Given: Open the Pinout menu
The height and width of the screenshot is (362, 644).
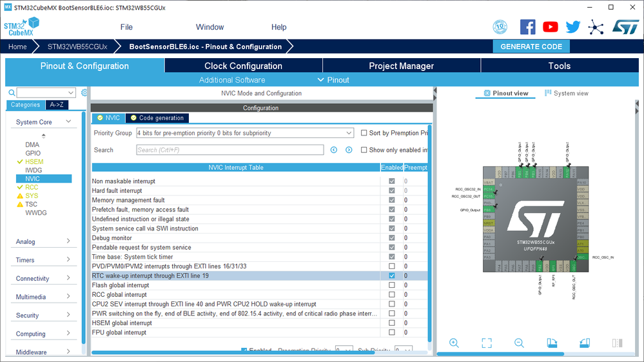Looking at the screenshot, I should [x=333, y=80].
